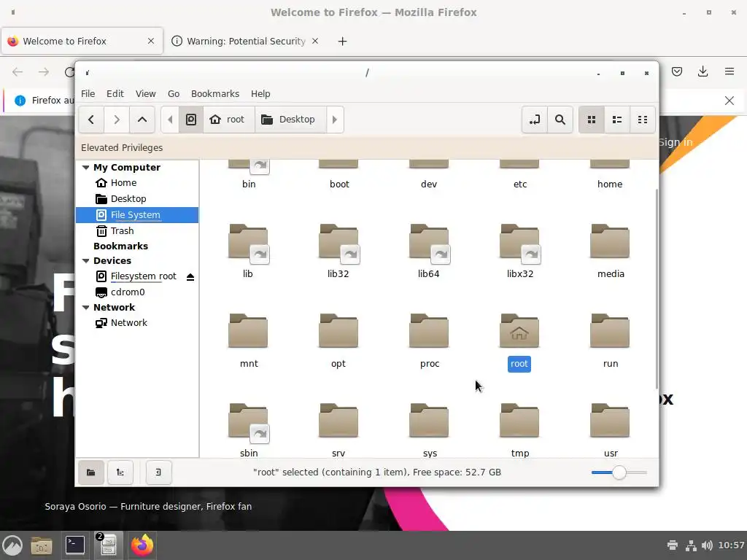
Task: Adjust the icon zoom slider
Action: (x=619, y=472)
